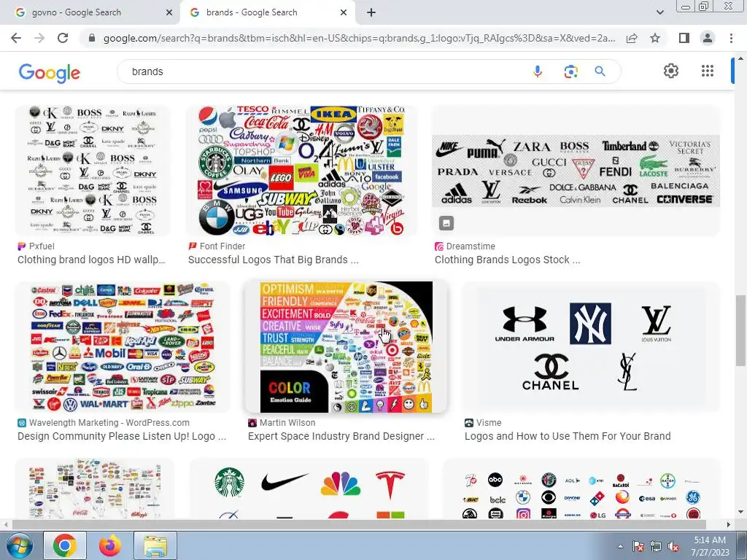Click the muted volume tray icon
Image resolution: width=747 pixels, height=560 pixels.
673,546
